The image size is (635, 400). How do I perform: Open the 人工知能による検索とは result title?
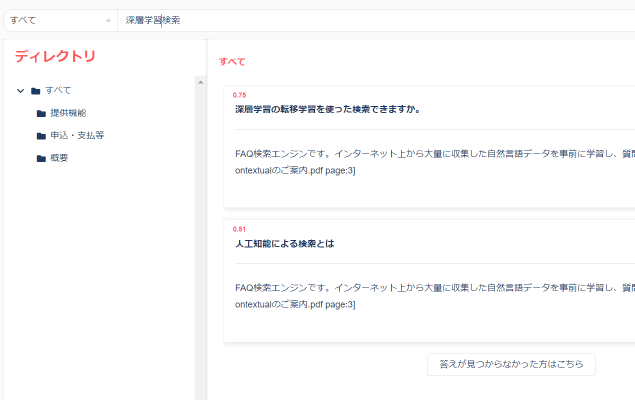(284, 243)
